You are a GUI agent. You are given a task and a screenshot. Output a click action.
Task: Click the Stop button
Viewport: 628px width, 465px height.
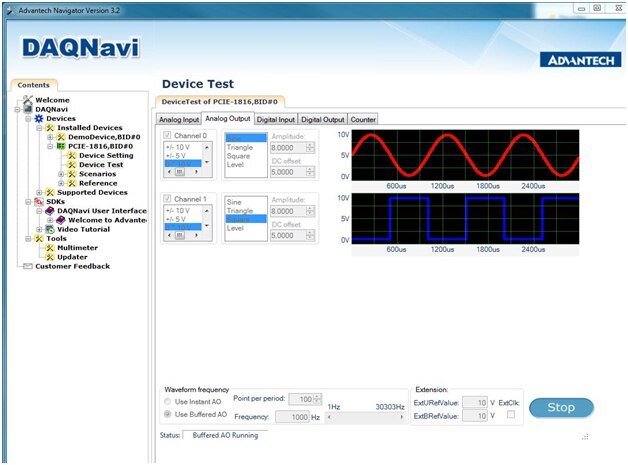[561, 407]
